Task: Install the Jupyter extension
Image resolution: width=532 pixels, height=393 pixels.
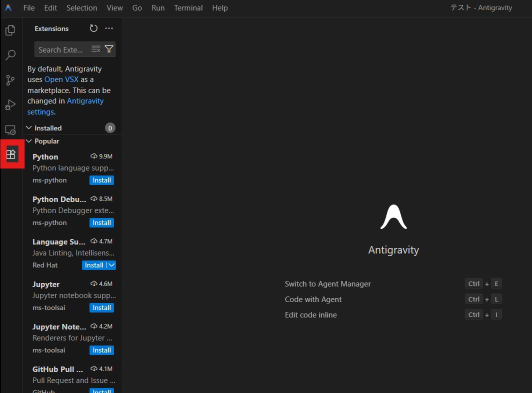Action: [x=101, y=307]
